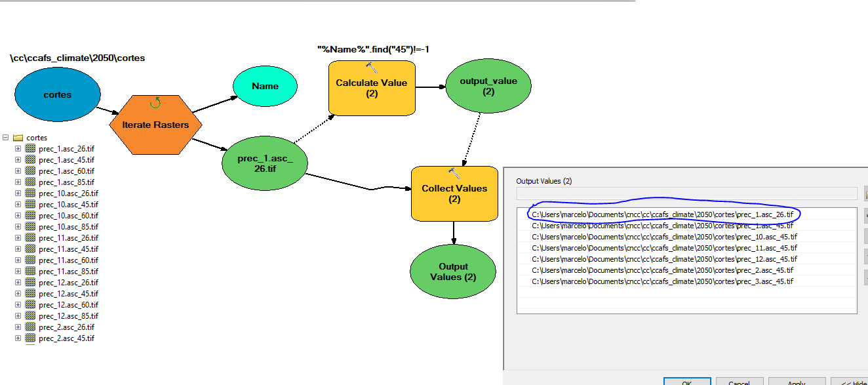The image size is (868, 385).
Task: Click the raster icon of prec_12.asc_26.tif
Action: (30, 283)
